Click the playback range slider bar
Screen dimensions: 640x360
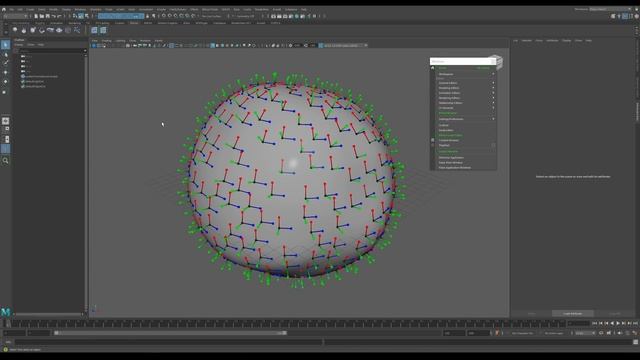tap(170, 333)
